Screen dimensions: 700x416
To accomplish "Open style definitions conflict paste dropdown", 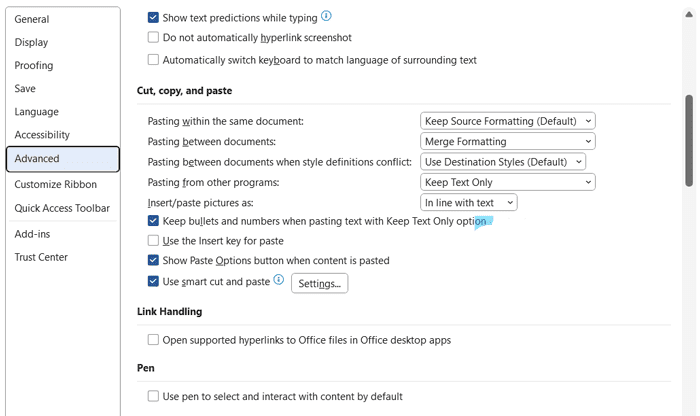I will coord(503,162).
